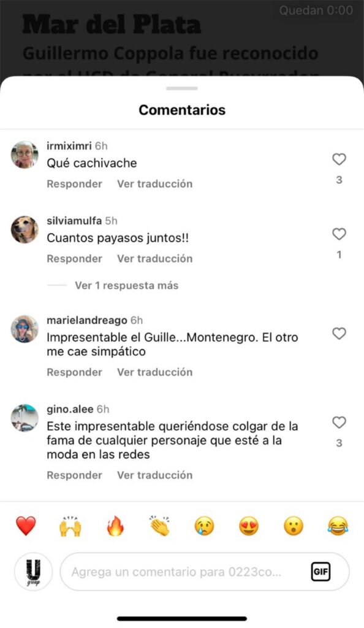Select the crying face emoji

click(205, 526)
